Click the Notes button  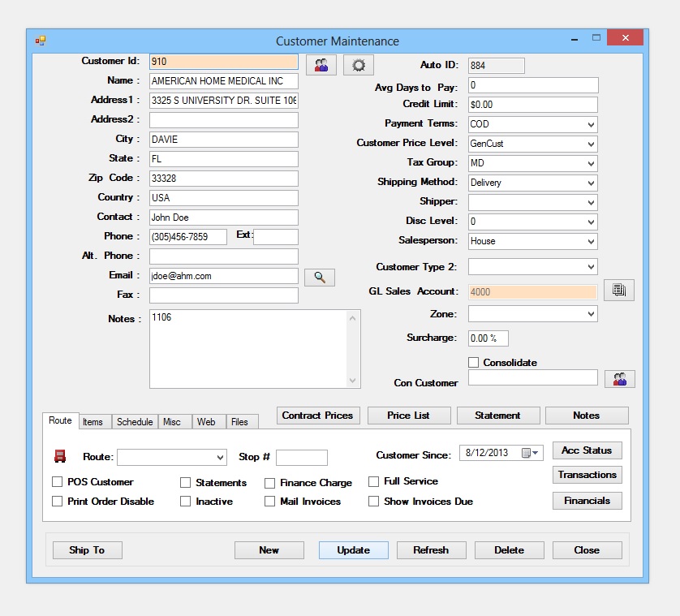[587, 416]
